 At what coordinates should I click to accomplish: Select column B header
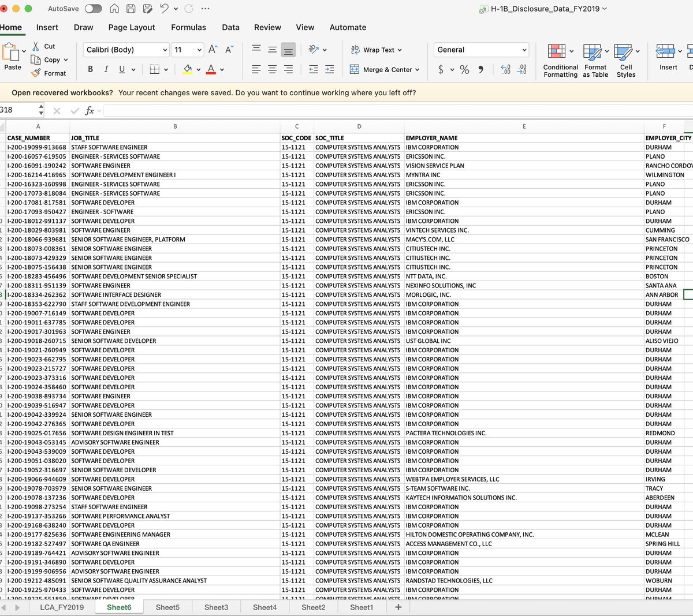[175, 126]
